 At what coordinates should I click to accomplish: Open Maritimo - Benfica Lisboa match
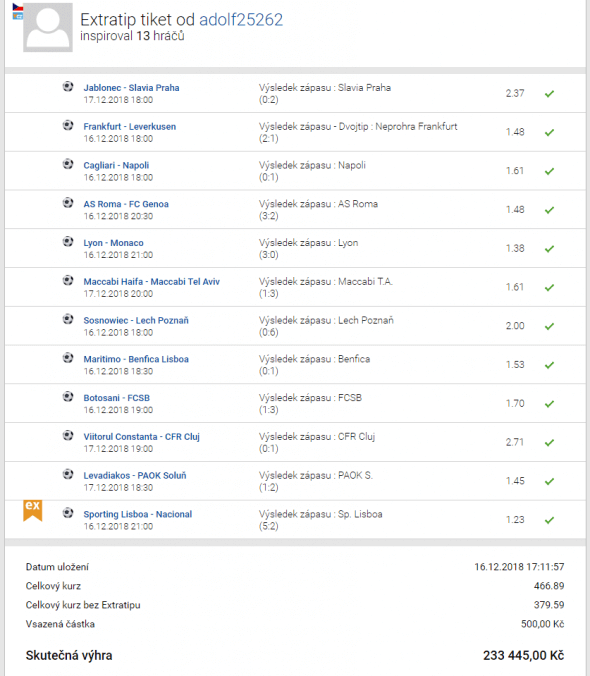[x=136, y=359]
